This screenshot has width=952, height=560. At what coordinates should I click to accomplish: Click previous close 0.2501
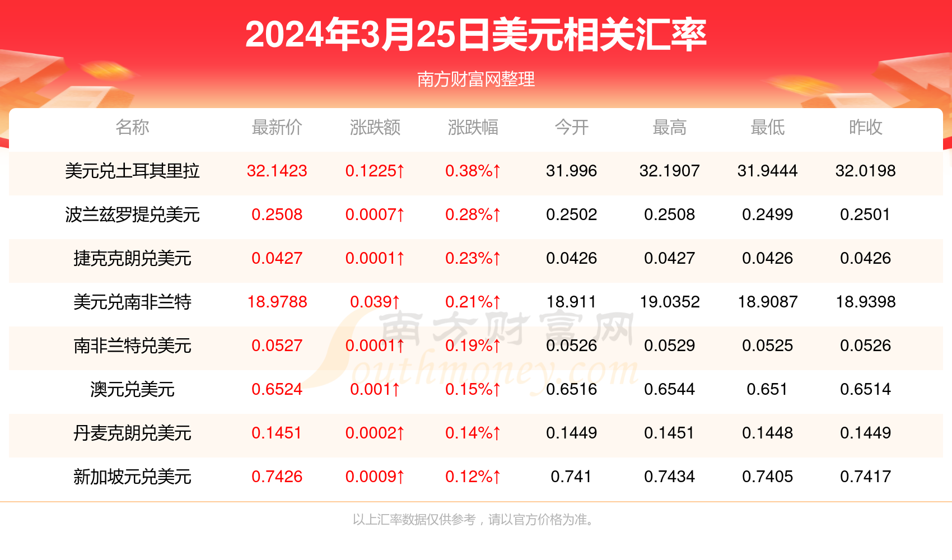coord(865,214)
